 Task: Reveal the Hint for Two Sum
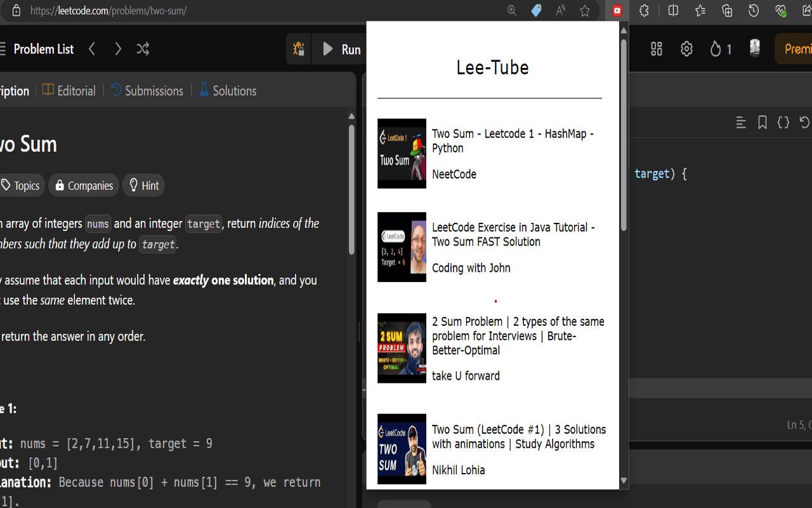144,185
